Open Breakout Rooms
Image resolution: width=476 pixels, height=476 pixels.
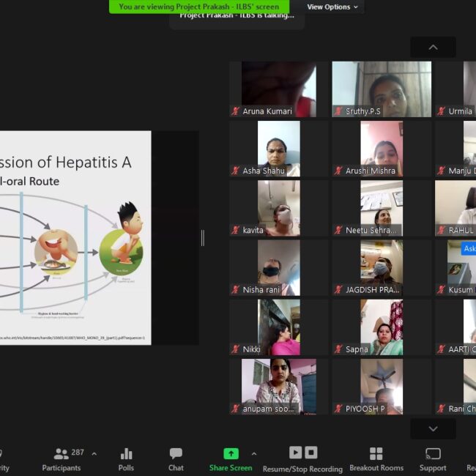[376, 459]
